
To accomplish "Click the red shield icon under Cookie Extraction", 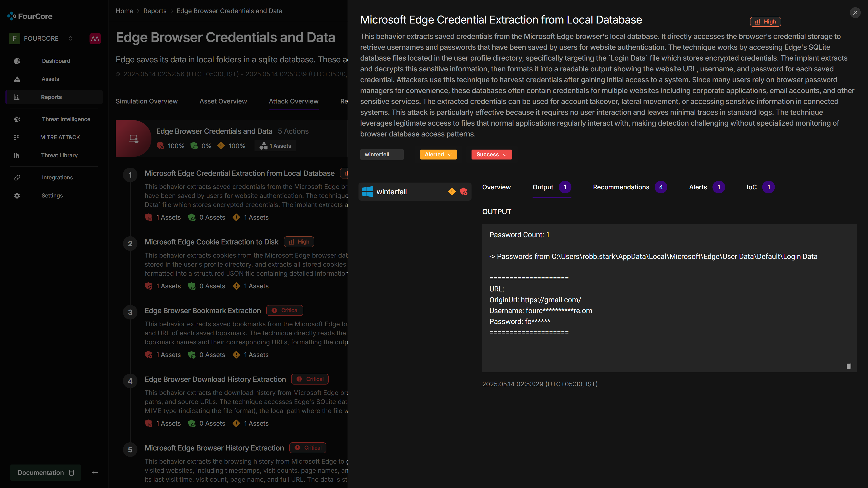I will 149,286.
